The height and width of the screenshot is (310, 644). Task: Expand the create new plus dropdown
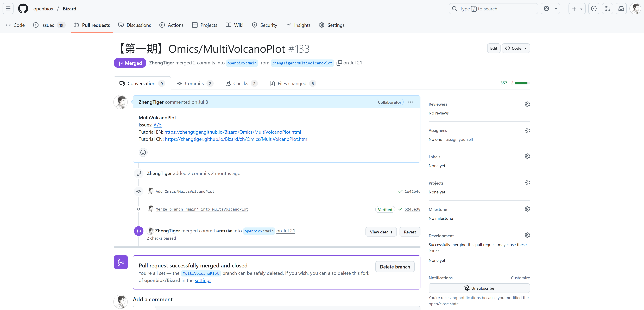pyautogui.click(x=577, y=9)
